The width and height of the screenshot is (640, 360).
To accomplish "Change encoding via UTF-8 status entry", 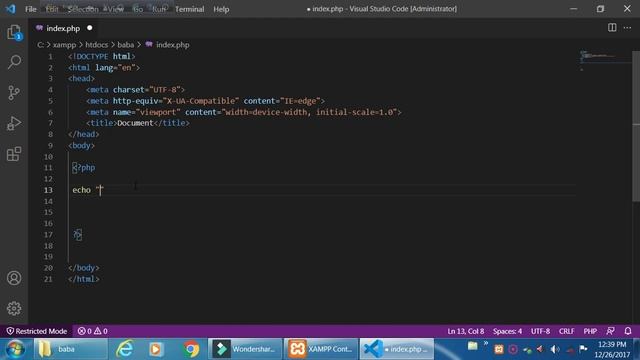I will coord(540,331).
